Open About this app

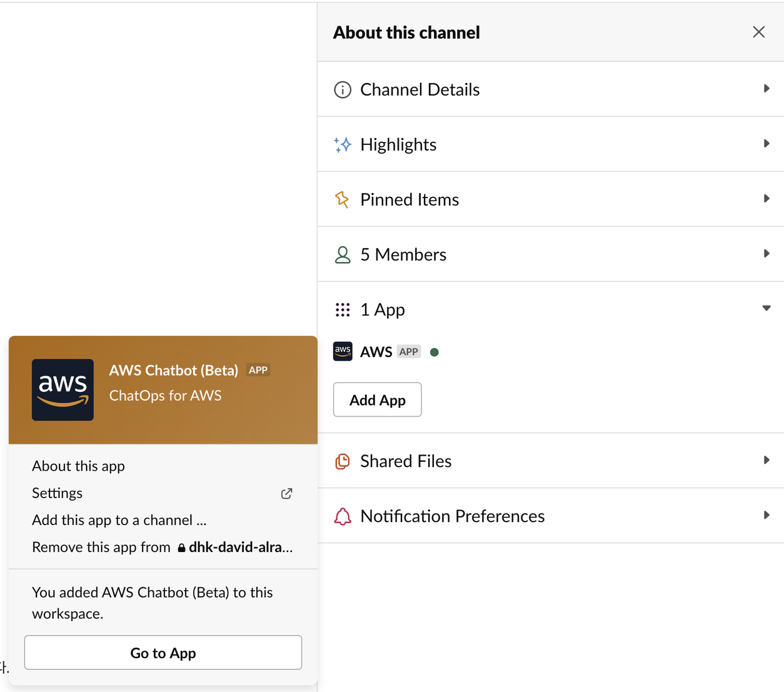click(x=78, y=466)
